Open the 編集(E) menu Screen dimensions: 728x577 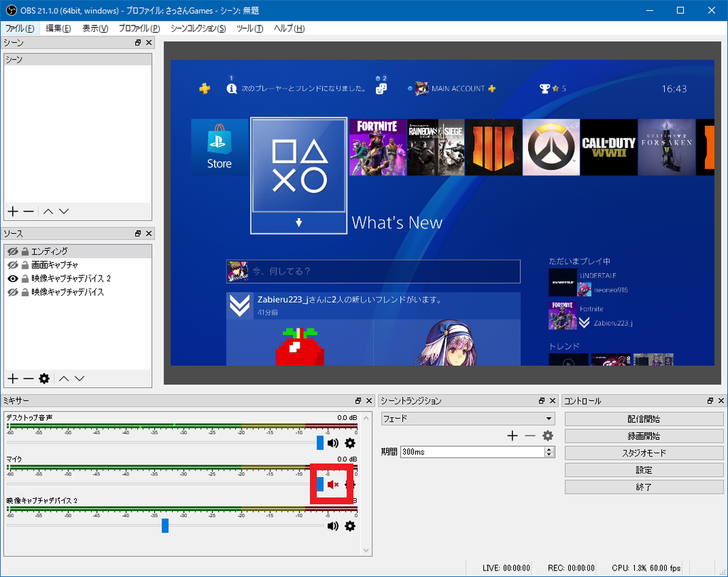coord(58,28)
